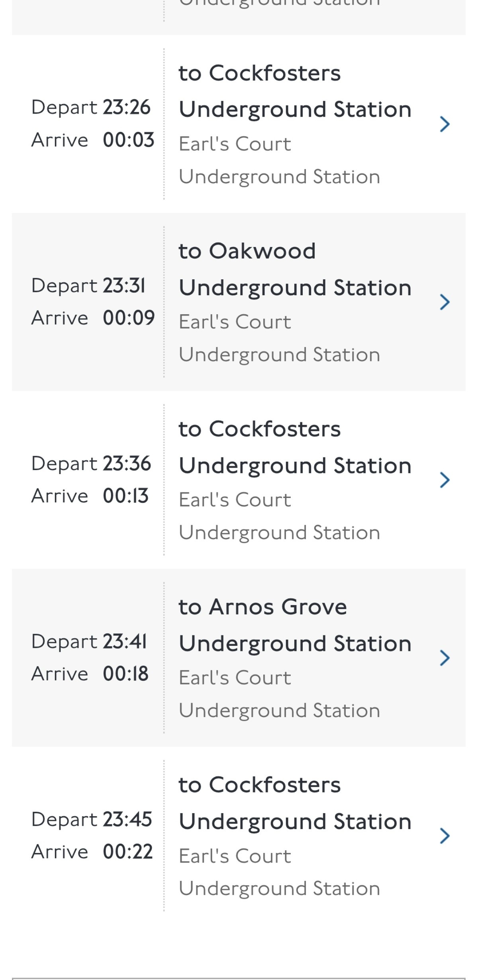Open chevron for 23:36 Cockfosters departure
The width and height of the screenshot is (478, 980).
click(x=445, y=480)
